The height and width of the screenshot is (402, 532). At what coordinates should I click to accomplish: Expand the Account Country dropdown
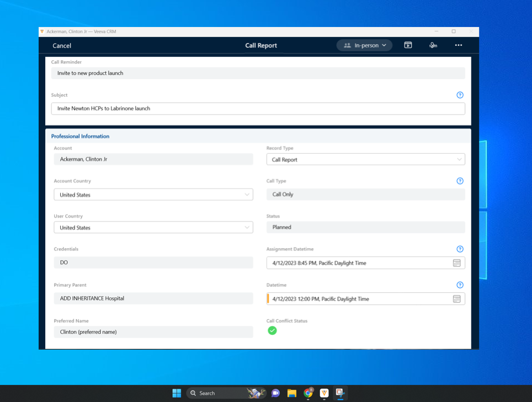pyautogui.click(x=153, y=195)
